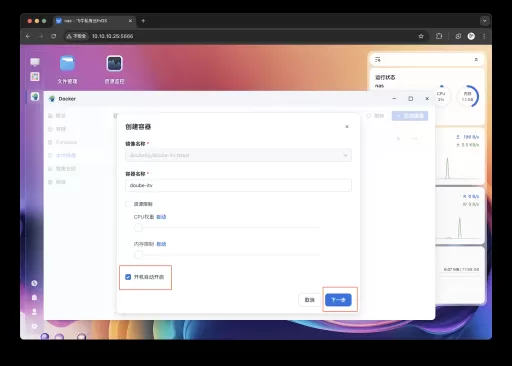The image size is (512, 366).
Task: Open the browser profile avatar
Action: point(471,36)
